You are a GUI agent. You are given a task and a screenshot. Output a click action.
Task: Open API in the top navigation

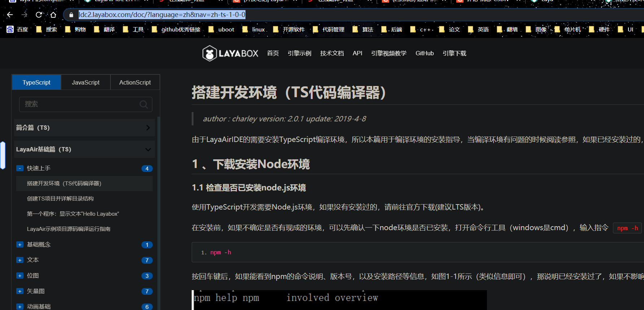pyautogui.click(x=357, y=53)
